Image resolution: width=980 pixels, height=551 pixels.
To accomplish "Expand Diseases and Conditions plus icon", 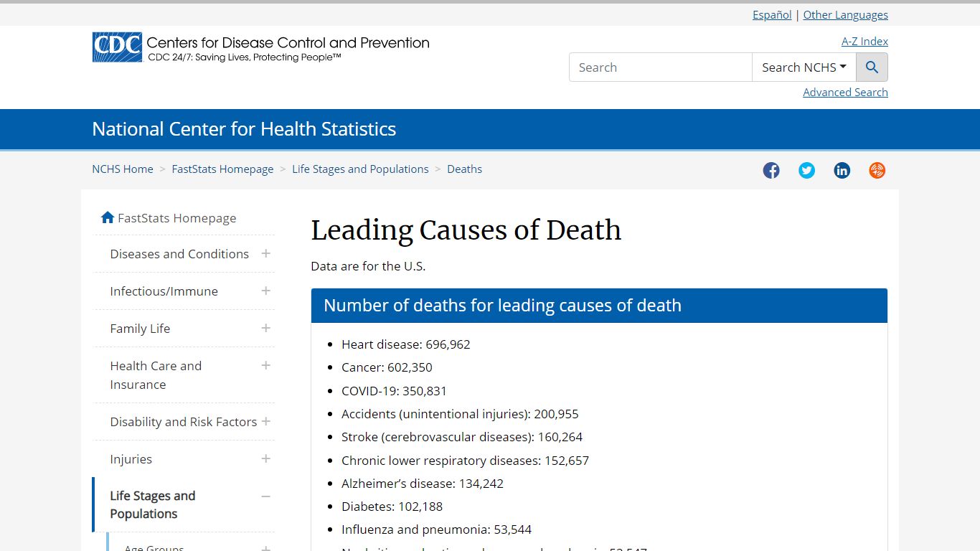I will 265,253.
